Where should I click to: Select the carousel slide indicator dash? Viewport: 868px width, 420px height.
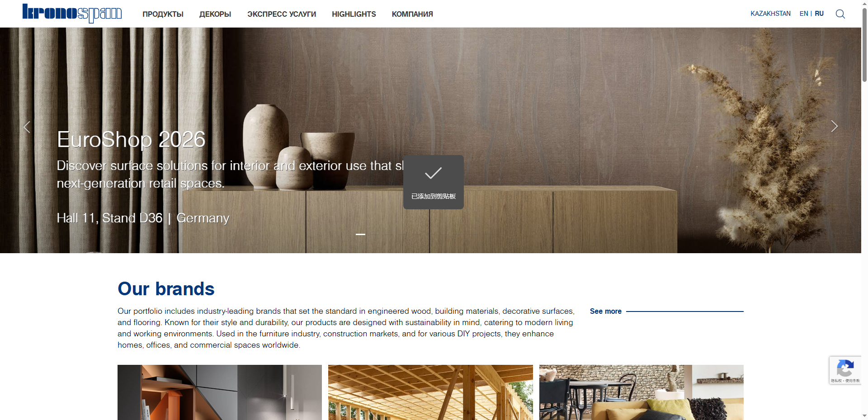coord(360,234)
